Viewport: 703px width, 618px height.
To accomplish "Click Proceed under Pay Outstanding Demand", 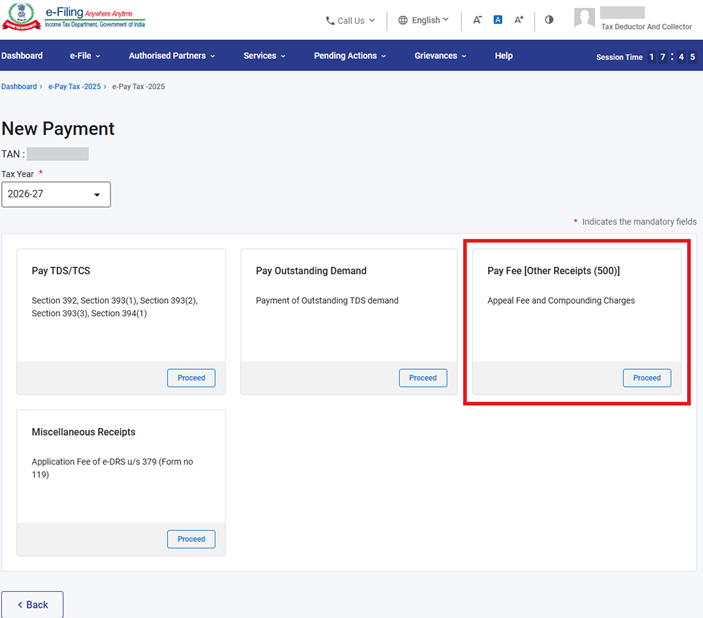I will pyautogui.click(x=423, y=378).
